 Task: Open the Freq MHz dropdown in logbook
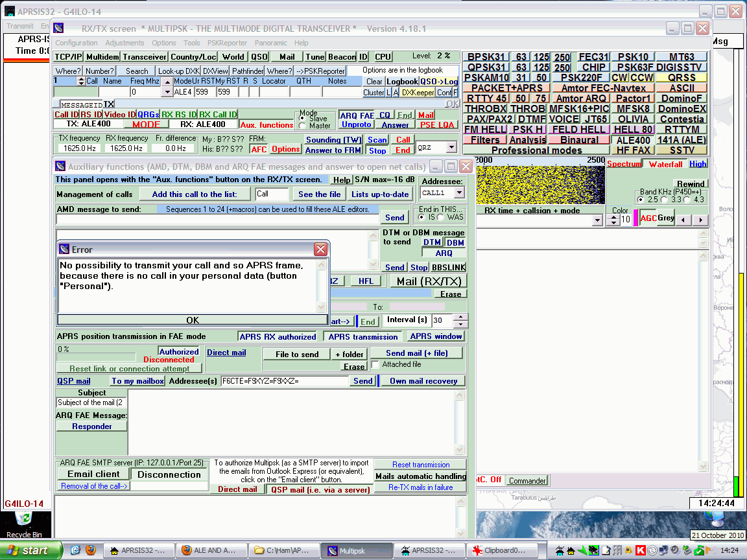pos(166,92)
